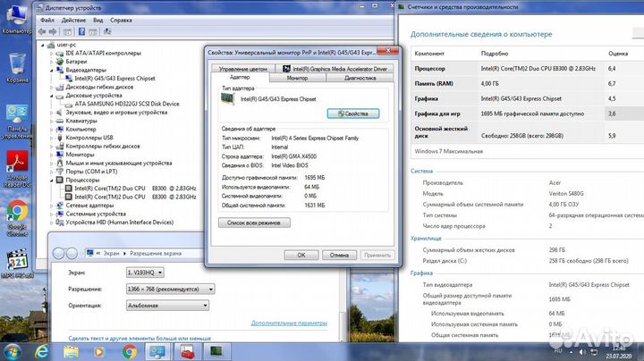Collapse the Дисковые устройства tree node
The height and width of the screenshot is (361, 644).
tap(52, 96)
